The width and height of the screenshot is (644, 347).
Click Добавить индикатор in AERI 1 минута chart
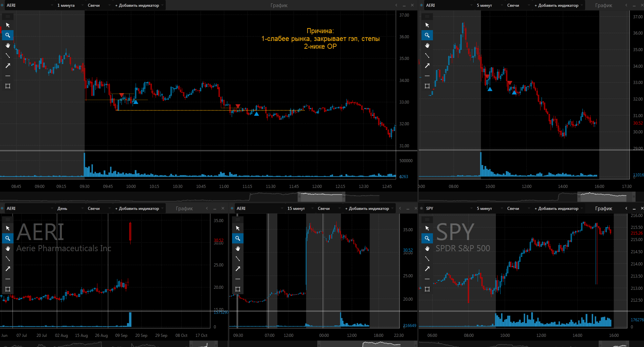[x=139, y=5]
